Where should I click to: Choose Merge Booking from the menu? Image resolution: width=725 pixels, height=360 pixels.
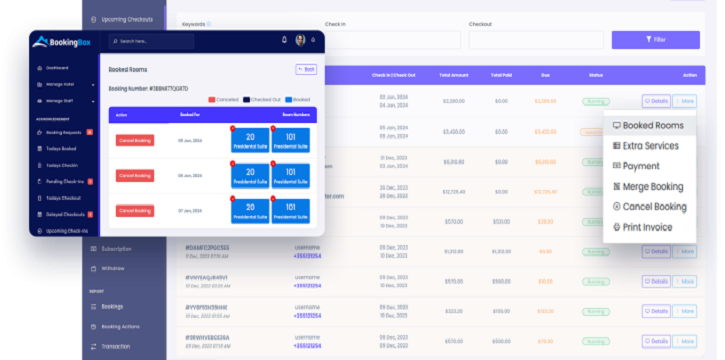pos(649,187)
